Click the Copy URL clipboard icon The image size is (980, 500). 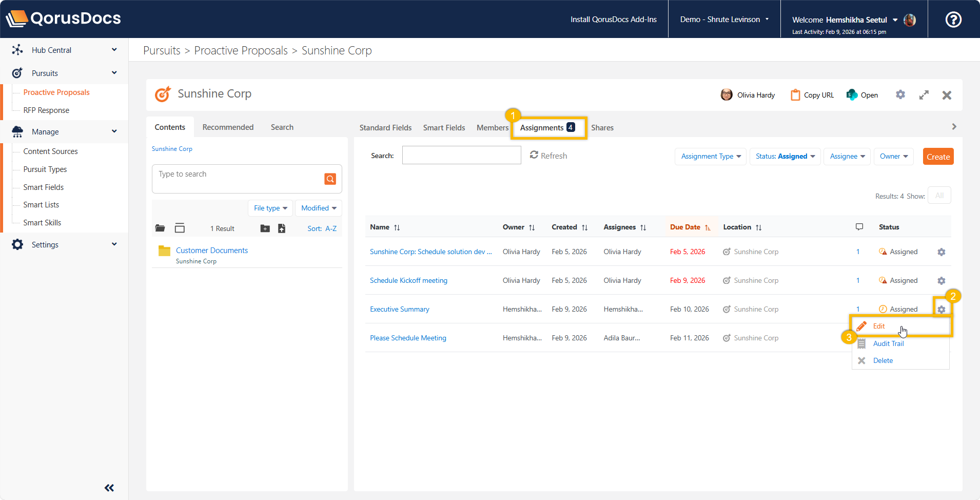tap(795, 95)
